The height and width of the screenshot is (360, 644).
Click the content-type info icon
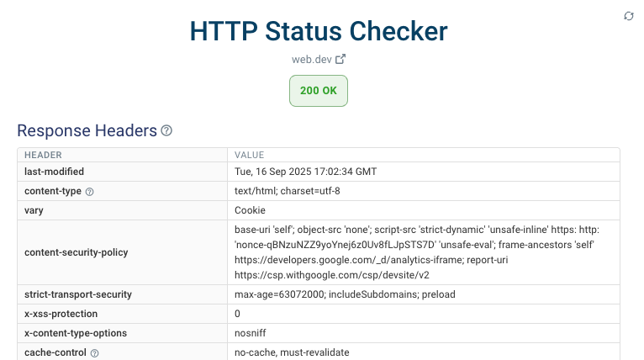[x=90, y=192]
